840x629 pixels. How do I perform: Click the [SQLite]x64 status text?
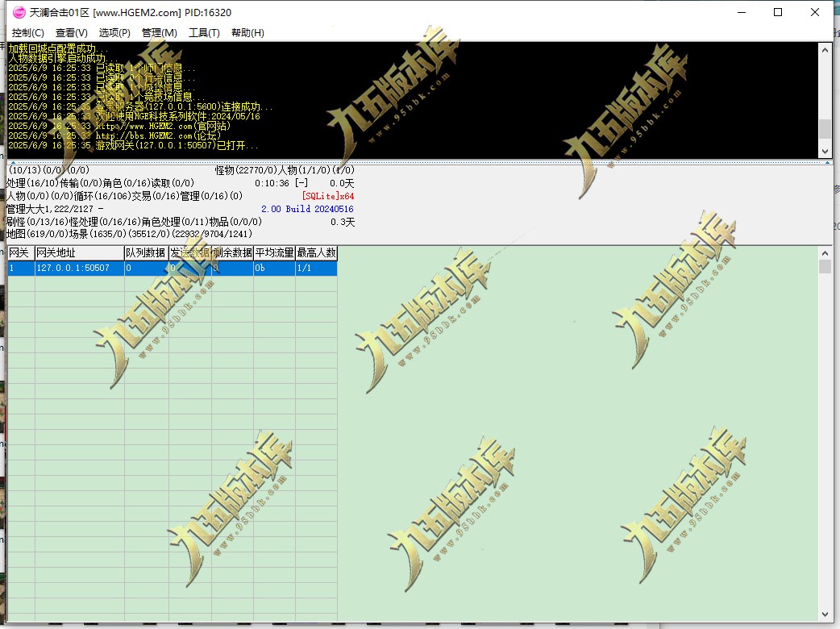pyautogui.click(x=328, y=196)
